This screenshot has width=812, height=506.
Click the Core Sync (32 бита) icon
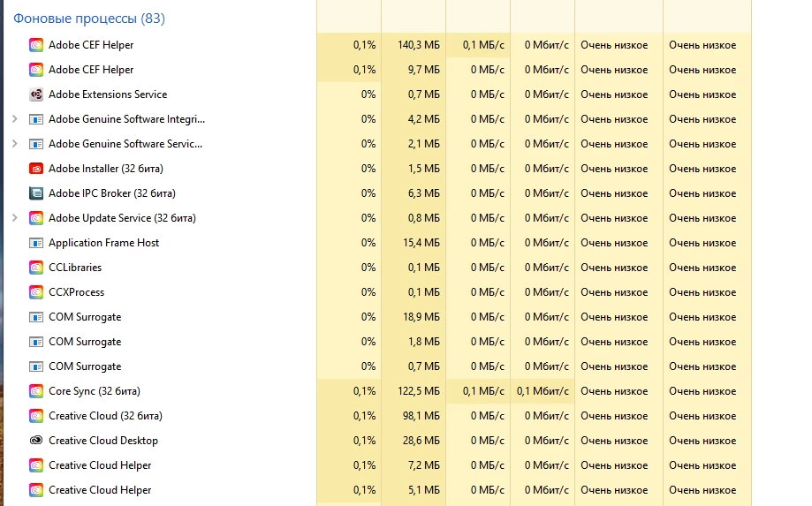pyautogui.click(x=35, y=391)
